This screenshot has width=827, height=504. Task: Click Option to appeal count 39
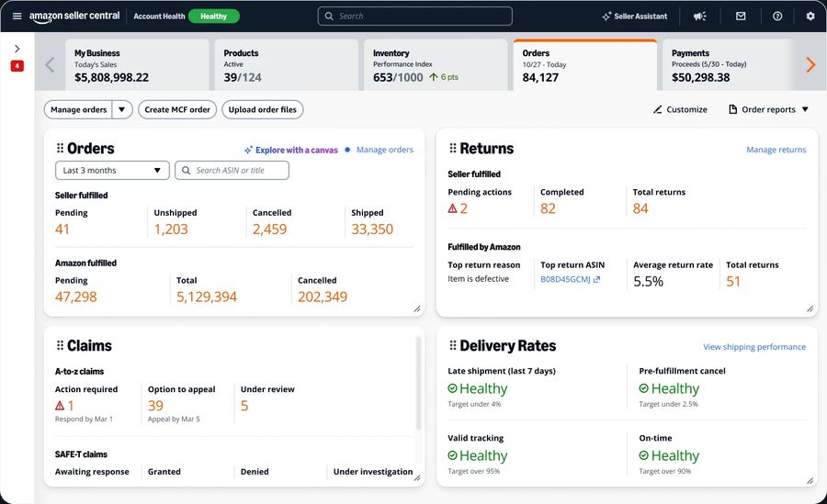point(155,406)
